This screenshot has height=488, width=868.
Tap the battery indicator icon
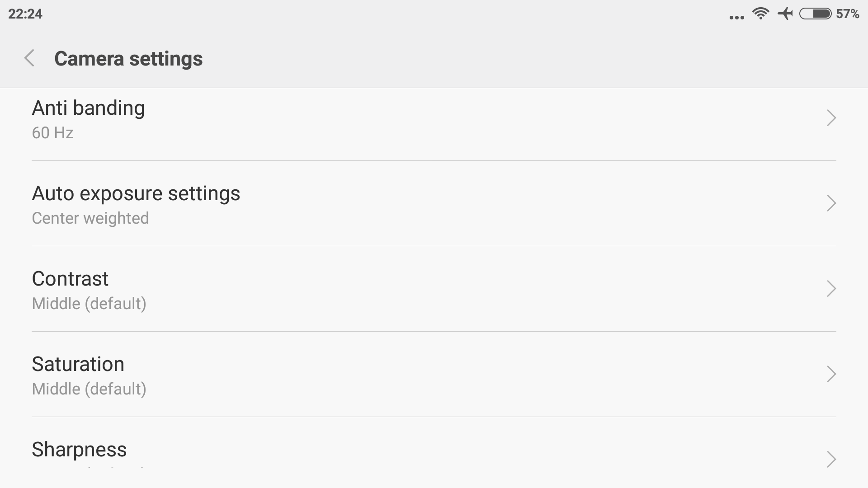(816, 14)
